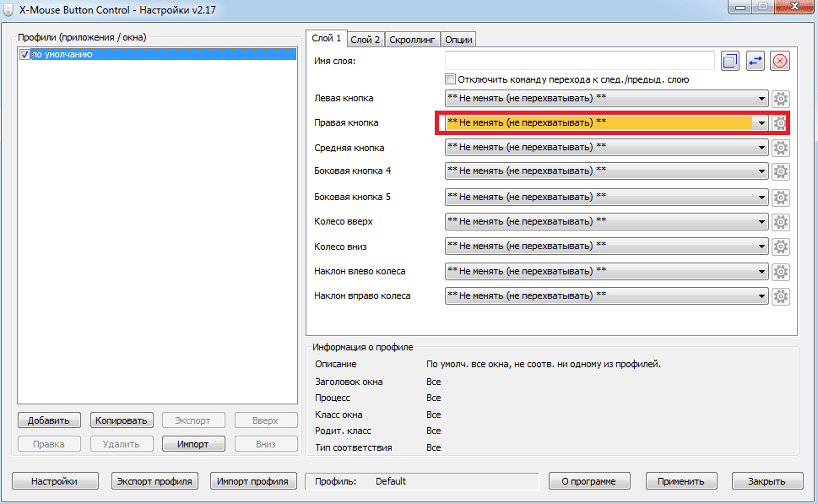Expand the Колесо вниз dropdown
The image size is (818, 504).
tap(761, 247)
